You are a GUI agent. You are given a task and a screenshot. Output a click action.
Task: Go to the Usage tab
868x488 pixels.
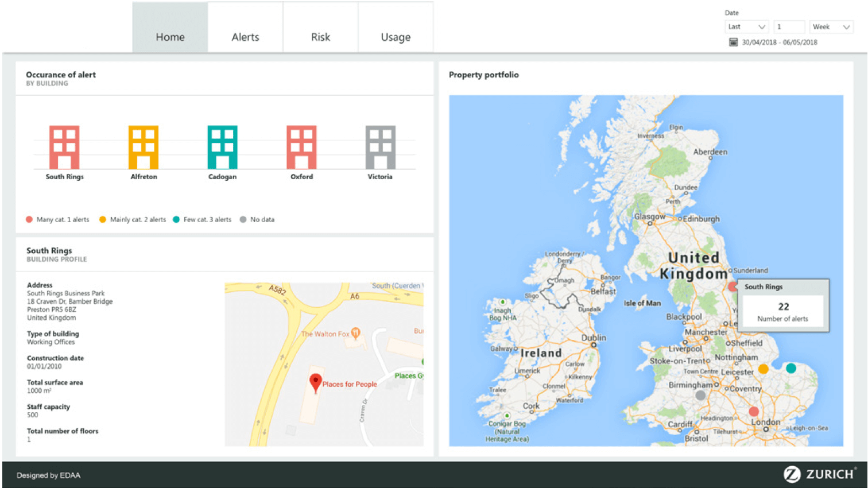click(x=396, y=37)
